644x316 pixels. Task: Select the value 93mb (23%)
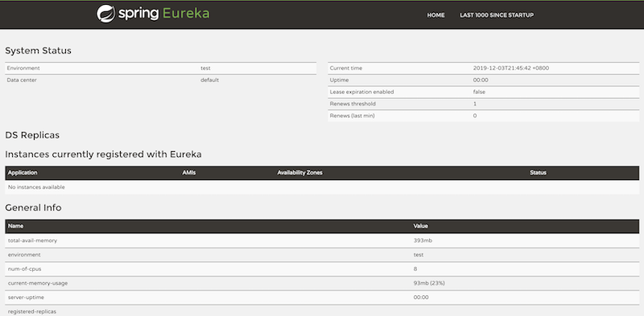429,283
